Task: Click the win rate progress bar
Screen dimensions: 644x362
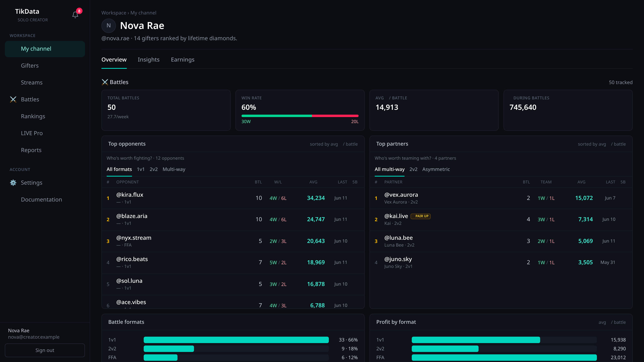Action: click(x=300, y=116)
